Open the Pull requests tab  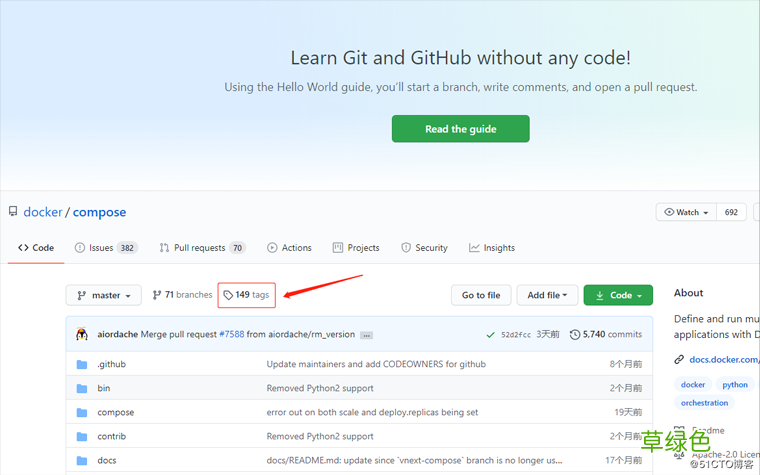click(202, 248)
